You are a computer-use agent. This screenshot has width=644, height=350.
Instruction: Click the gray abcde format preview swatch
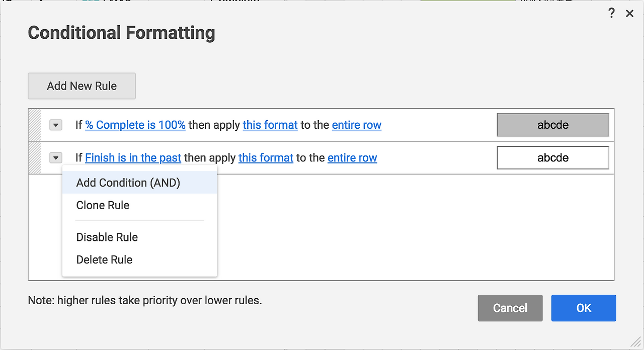pyautogui.click(x=553, y=125)
